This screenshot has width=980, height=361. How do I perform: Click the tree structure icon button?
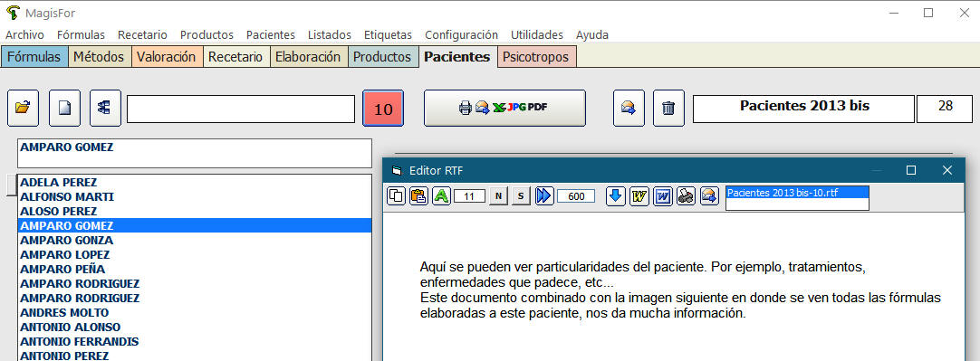(x=105, y=108)
